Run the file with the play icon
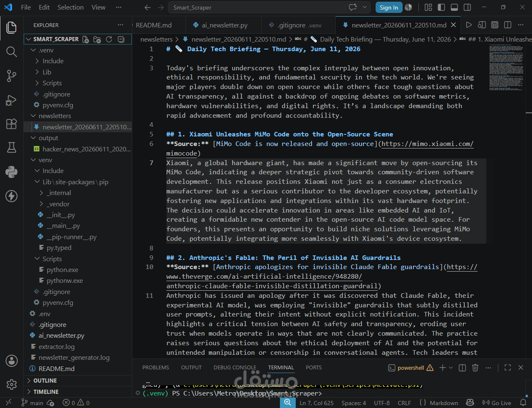 pyautogui.click(x=469, y=25)
